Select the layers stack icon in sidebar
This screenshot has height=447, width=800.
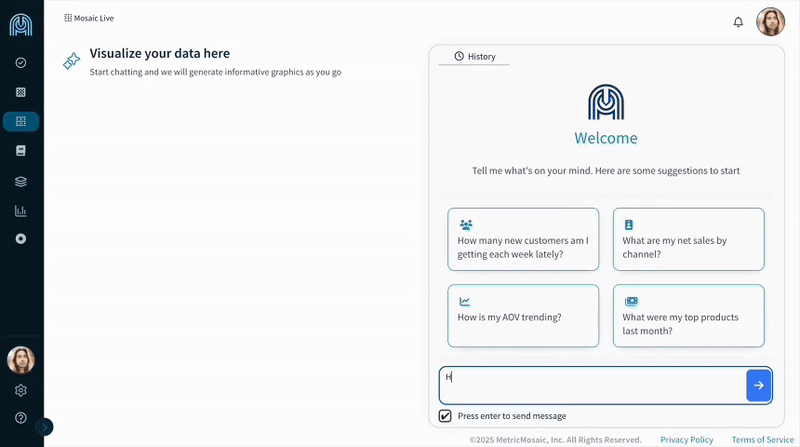pyautogui.click(x=21, y=181)
